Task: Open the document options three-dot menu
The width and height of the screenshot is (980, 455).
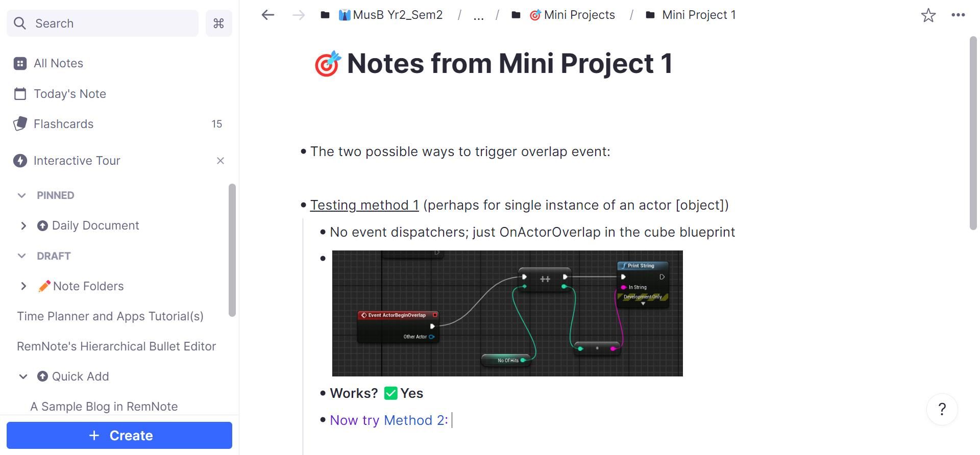Action: [x=959, y=15]
